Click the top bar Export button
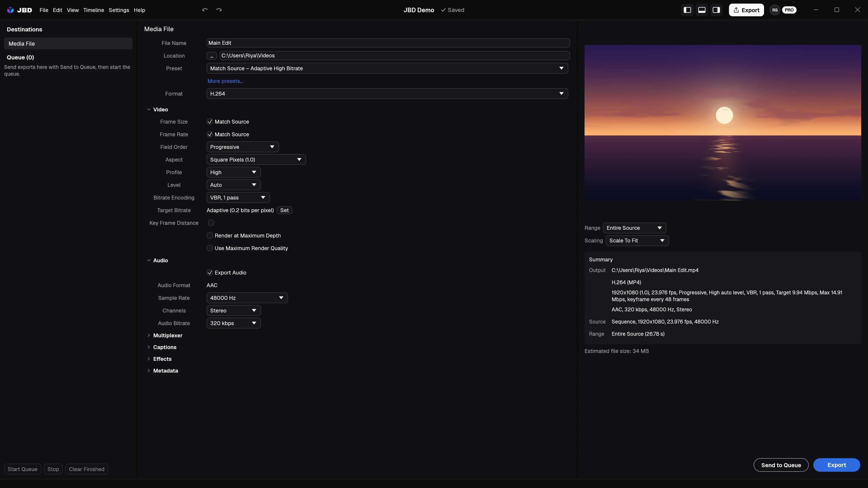The width and height of the screenshot is (868, 488). point(746,10)
